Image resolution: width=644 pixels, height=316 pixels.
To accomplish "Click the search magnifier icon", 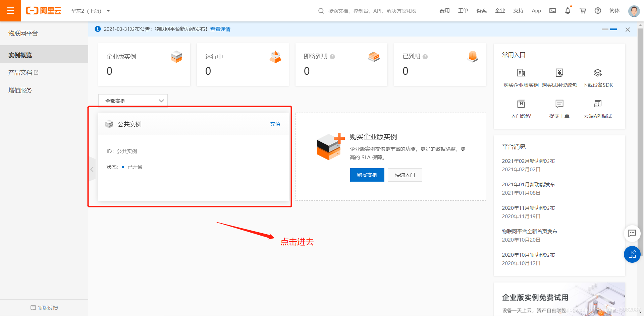I will tap(321, 11).
